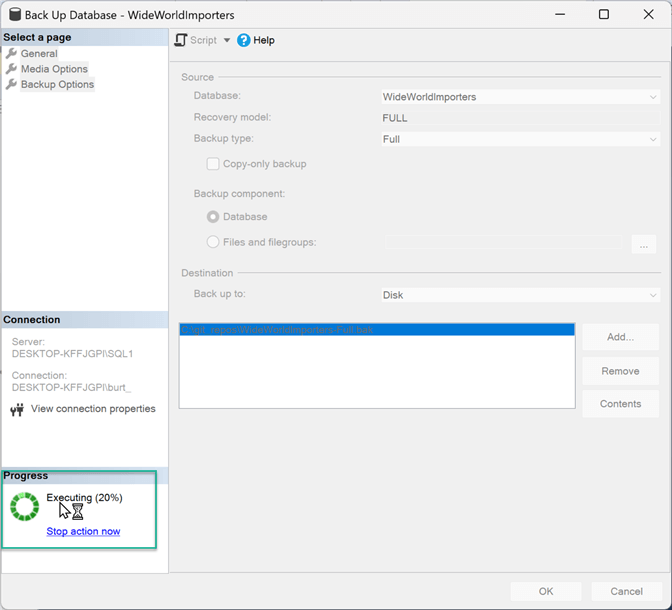Image resolution: width=672 pixels, height=610 pixels.
Task: Open the Media Options page
Action: [54, 69]
